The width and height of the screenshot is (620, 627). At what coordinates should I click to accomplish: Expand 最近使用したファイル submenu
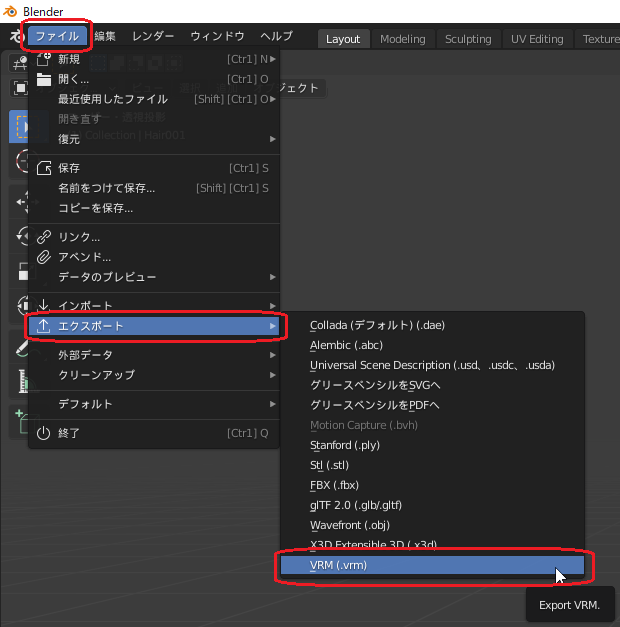click(x=154, y=99)
